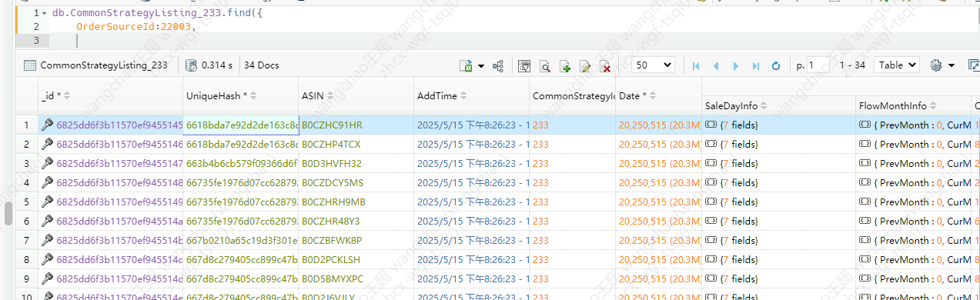980x300 pixels.
Task: Open embedded document icon in FlowMonthInfo row 2
Action: click(865, 144)
